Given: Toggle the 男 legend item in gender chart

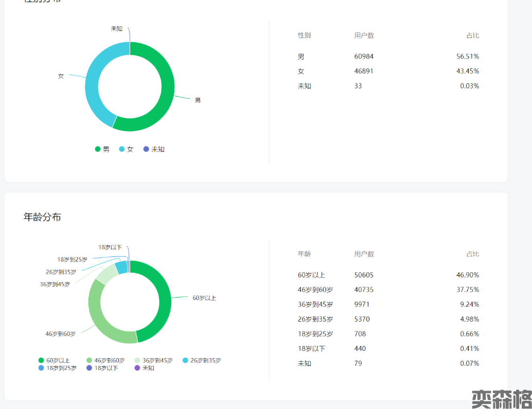Looking at the screenshot, I should 102,149.
